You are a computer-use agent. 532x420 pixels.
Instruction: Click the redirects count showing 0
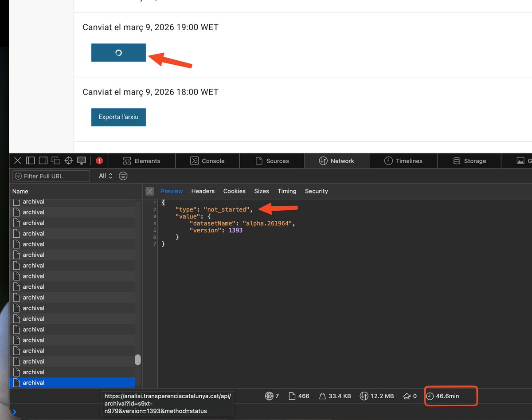[410, 396]
